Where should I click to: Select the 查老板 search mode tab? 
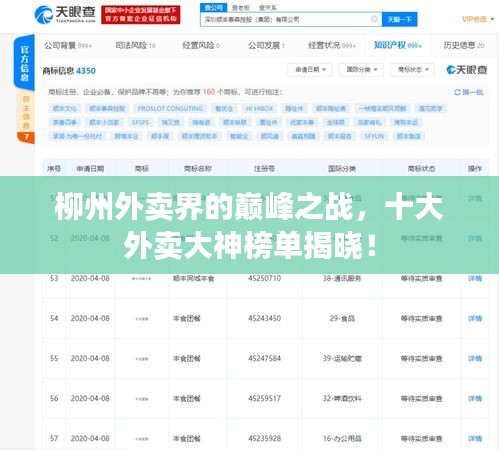pos(241,8)
